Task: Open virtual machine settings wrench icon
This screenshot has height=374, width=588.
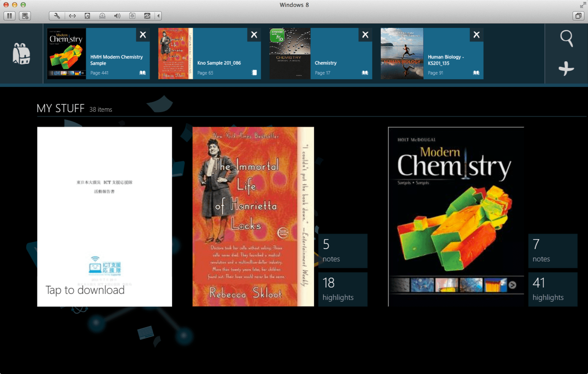Action: pyautogui.click(x=56, y=16)
